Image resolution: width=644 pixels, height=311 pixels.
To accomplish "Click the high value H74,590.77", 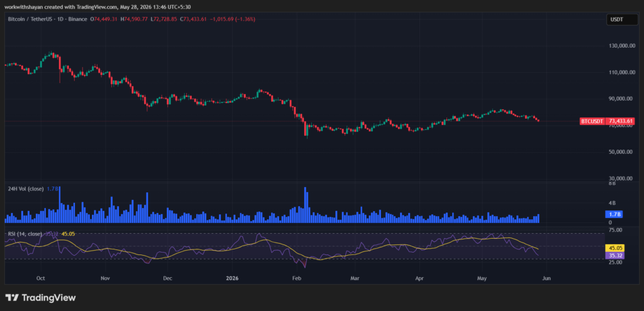I will 134,19.
